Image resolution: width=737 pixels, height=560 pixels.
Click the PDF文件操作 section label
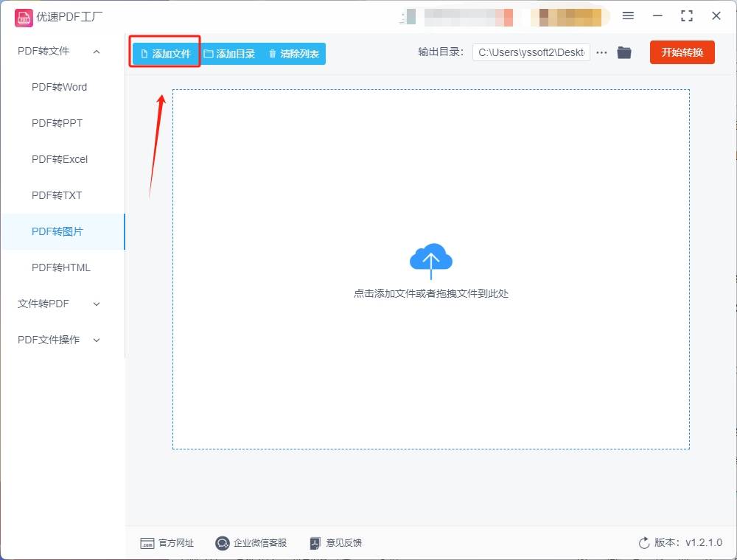[x=49, y=340]
